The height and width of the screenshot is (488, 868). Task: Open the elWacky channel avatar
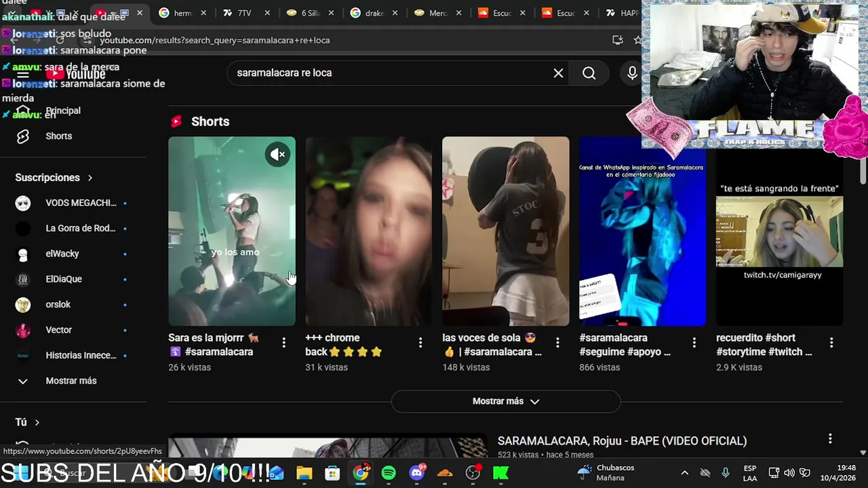[x=23, y=253]
